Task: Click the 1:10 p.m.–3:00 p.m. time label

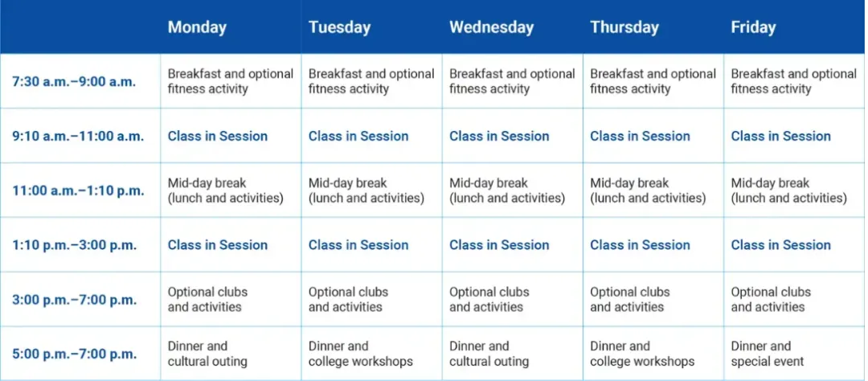Action: tap(74, 245)
